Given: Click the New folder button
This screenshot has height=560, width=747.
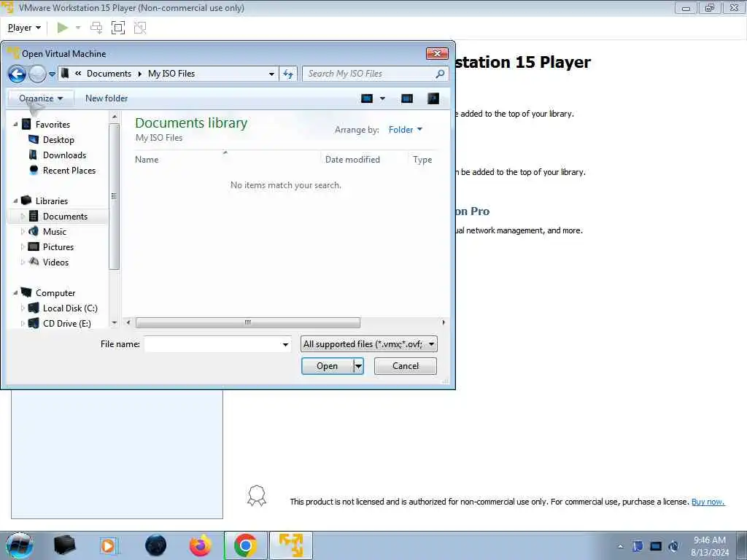Looking at the screenshot, I should (x=107, y=98).
